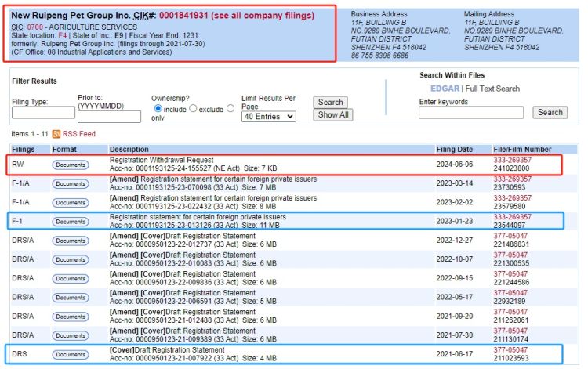The image size is (588, 369).
Task: Click the 'New Ruipeng Pet Group Inc.' heading
Action: click(71, 16)
